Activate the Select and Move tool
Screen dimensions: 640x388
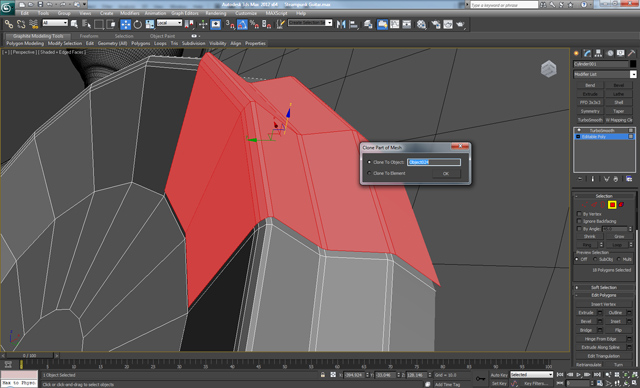[125, 24]
